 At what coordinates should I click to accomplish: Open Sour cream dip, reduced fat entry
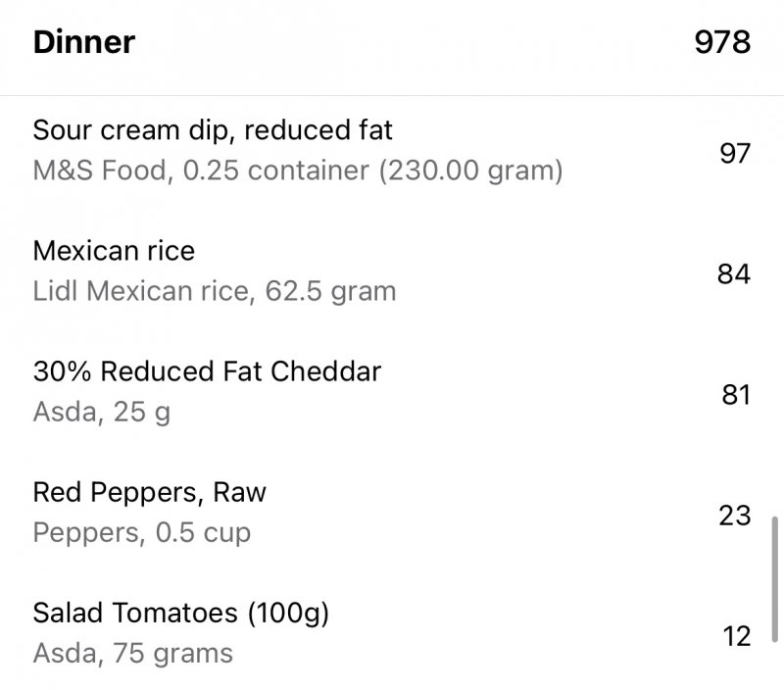(392, 151)
